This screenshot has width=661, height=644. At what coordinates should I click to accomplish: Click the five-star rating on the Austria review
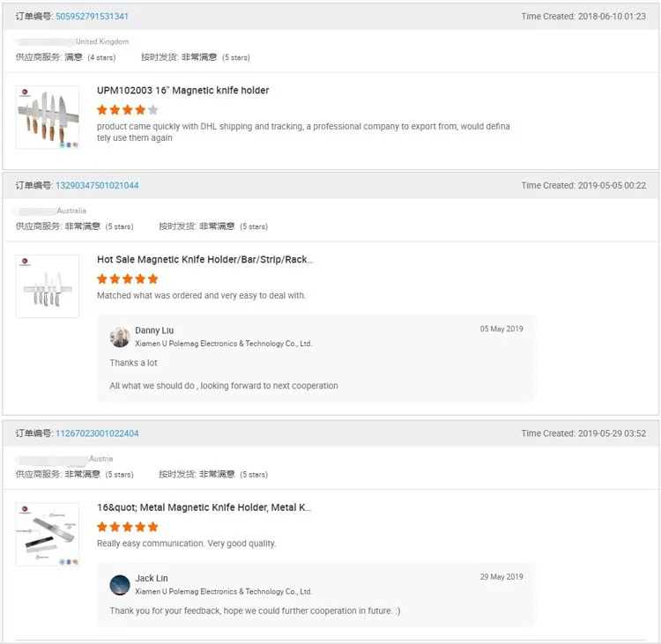click(128, 527)
